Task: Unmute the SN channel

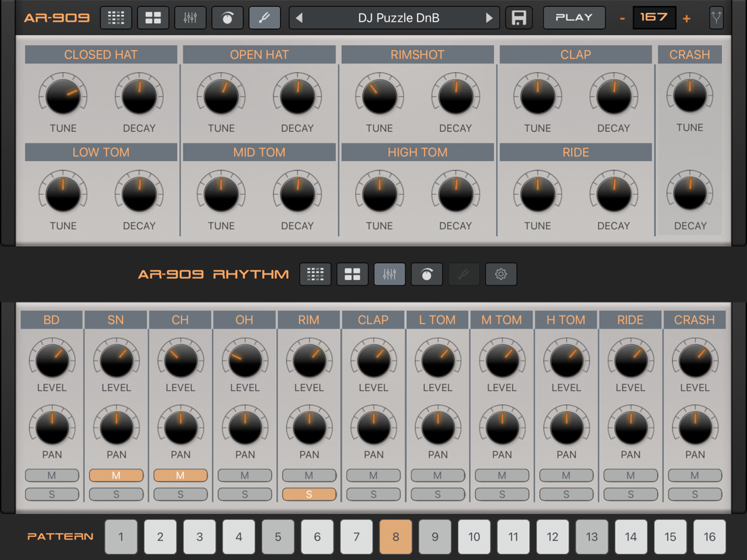Action: [116, 475]
